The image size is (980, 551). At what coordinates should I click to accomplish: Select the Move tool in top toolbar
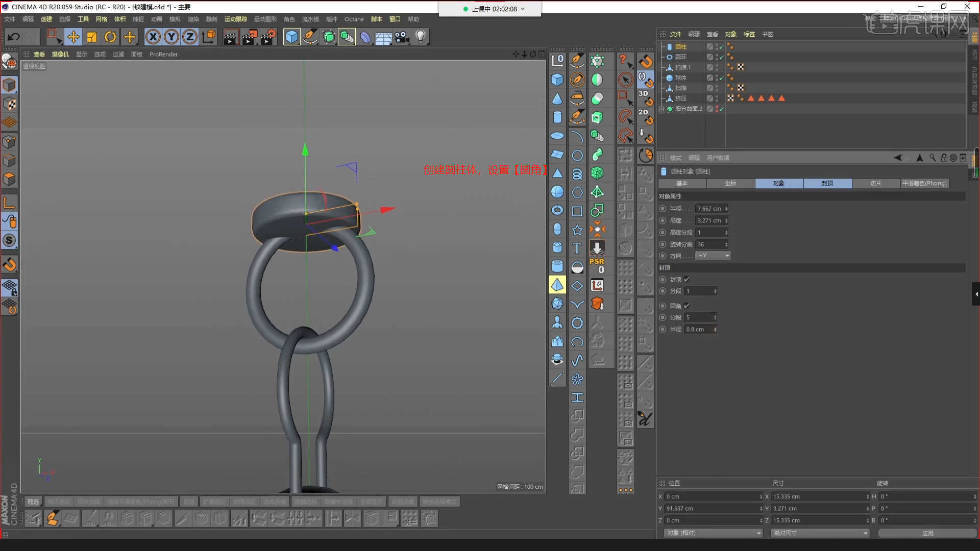(x=73, y=37)
